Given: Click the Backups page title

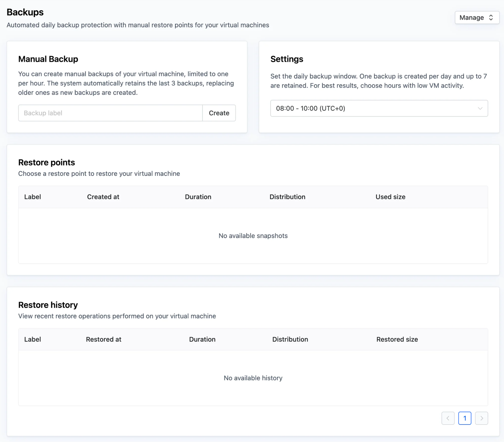Looking at the screenshot, I should pos(25,12).
